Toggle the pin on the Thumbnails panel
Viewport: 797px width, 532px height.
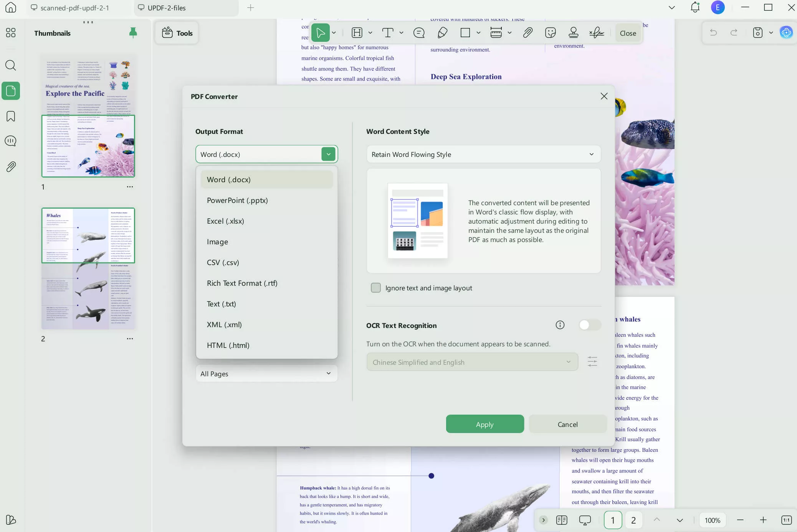(133, 33)
